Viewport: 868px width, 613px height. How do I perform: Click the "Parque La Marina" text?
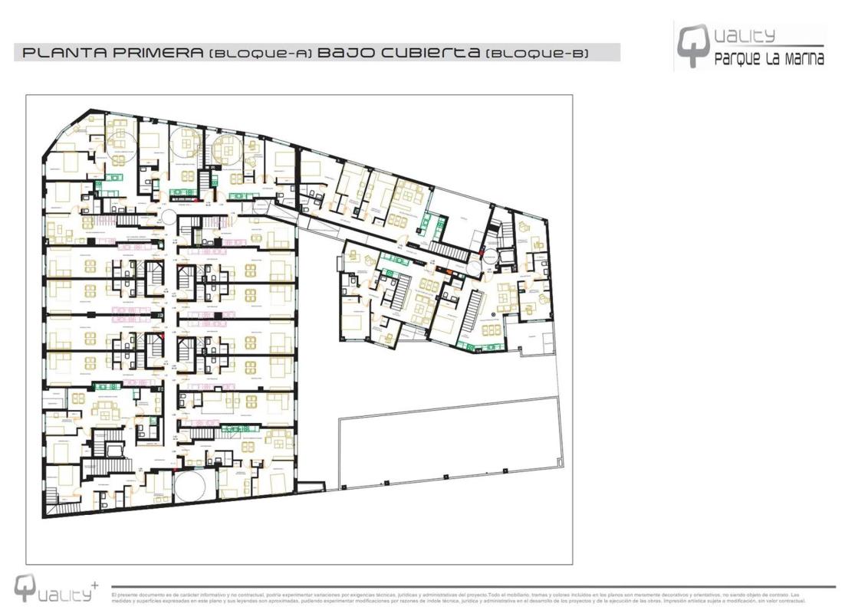pyautogui.click(x=768, y=60)
